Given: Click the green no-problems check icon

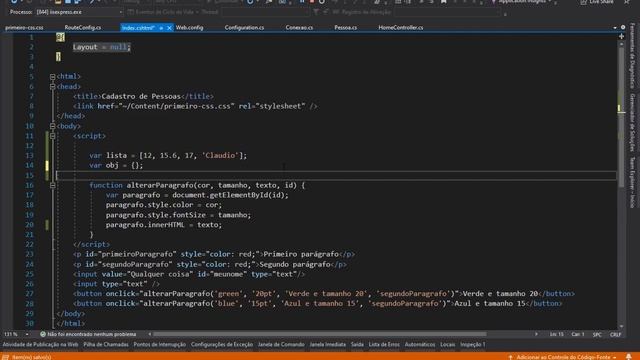Looking at the screenshot, I should click(x=42, y=334).
